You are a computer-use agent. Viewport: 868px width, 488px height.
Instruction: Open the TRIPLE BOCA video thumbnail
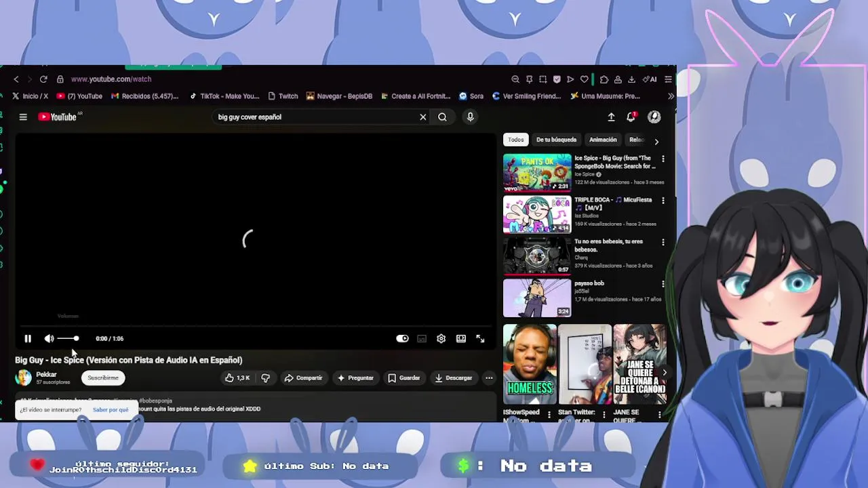coord(537,214)
